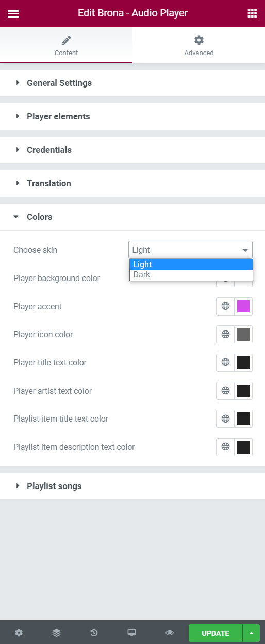Open the save options arrow beside Update
Image resolution: width=265 pixels, height=644 pixels.
[251, 633]
